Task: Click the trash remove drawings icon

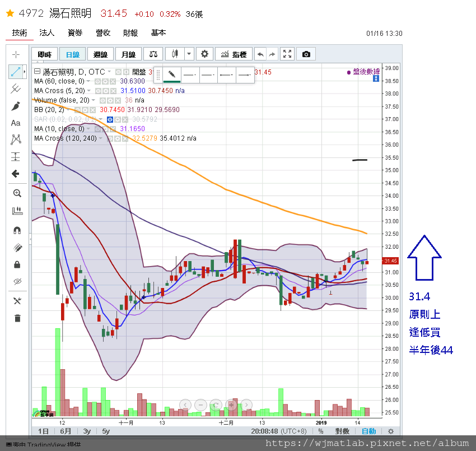Action: [17, 318]
